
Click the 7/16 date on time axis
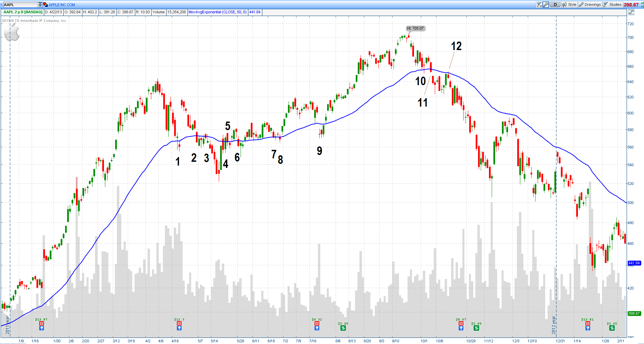312,341
